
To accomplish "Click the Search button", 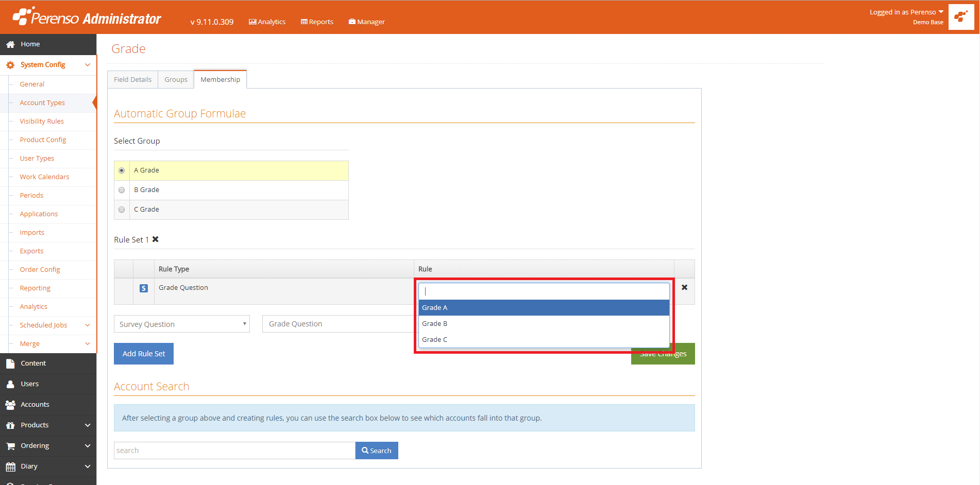I will (x=377, y=451).
